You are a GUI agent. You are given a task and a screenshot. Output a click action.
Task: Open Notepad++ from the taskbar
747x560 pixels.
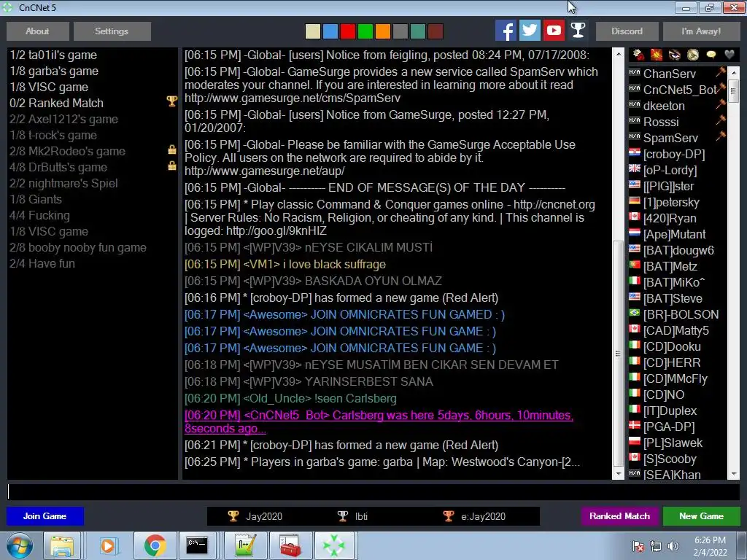coord(245,545)
